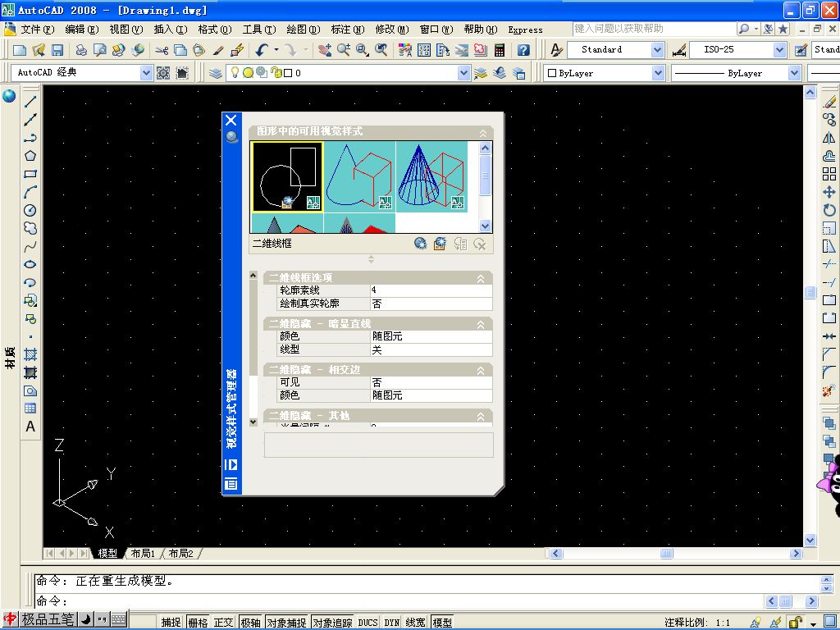
Task: Open the 修改(M) menu
Action: click(391, 30)
